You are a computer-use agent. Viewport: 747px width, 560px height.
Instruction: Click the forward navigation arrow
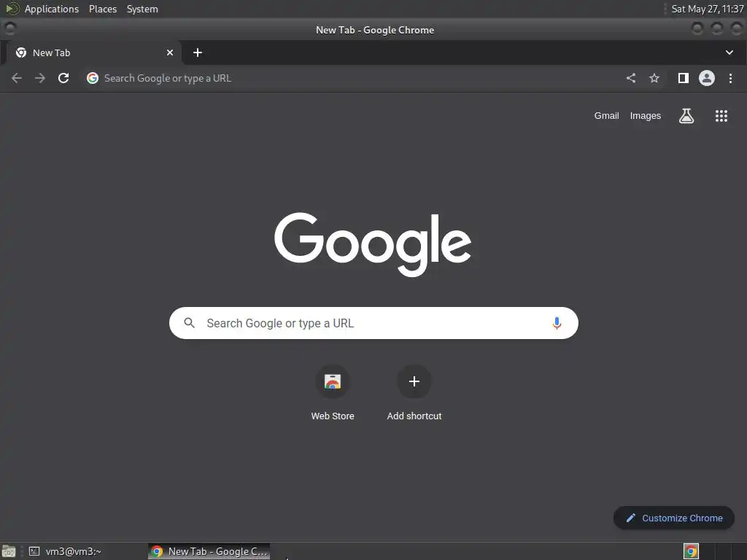pos(40,78)
